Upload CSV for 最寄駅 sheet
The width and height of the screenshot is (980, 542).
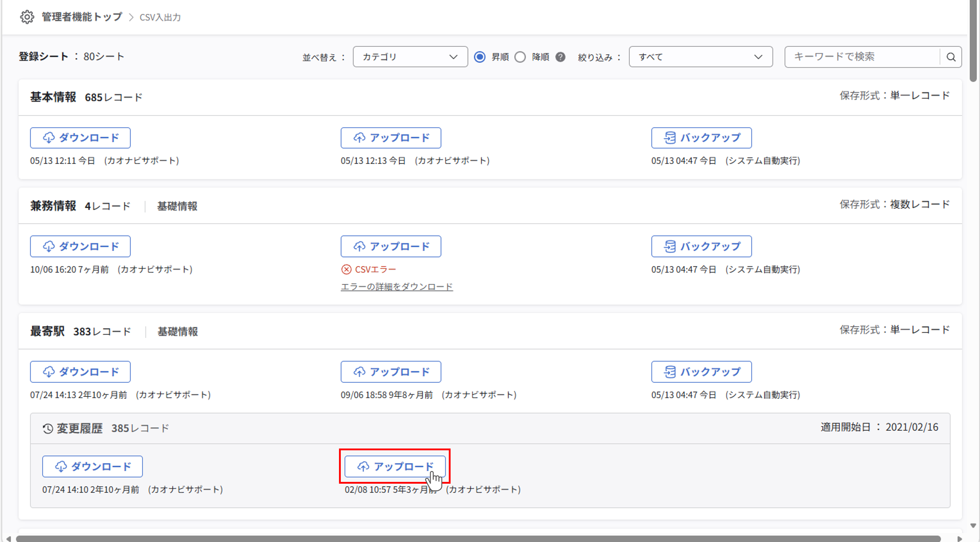pos(391,372)
